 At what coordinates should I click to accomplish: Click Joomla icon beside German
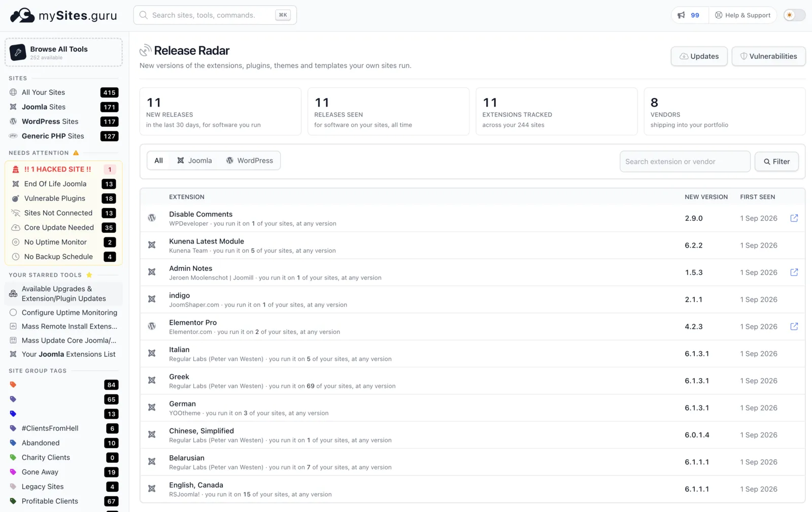[152, 407]
